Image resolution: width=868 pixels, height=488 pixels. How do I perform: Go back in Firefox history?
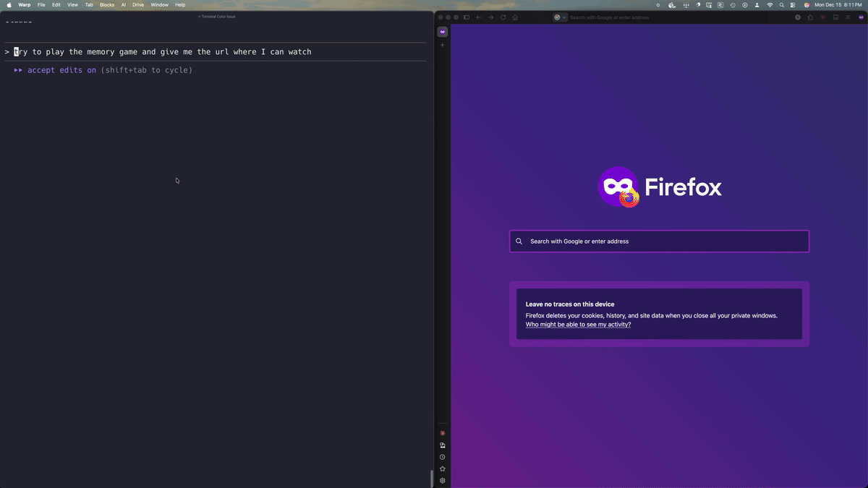pos(479,17)
